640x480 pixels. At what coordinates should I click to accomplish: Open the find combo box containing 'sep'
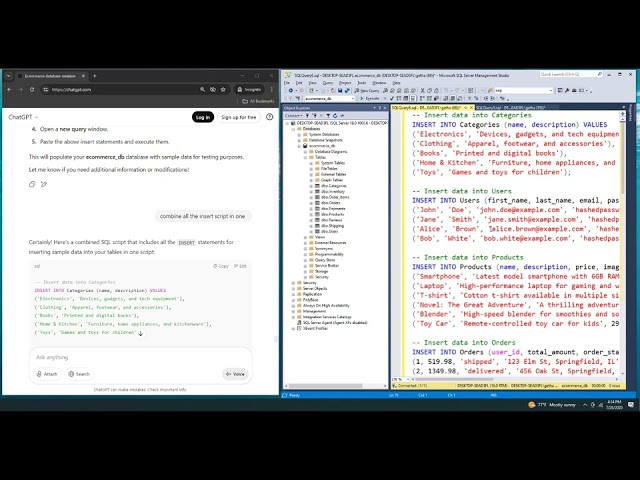point(524,90)
